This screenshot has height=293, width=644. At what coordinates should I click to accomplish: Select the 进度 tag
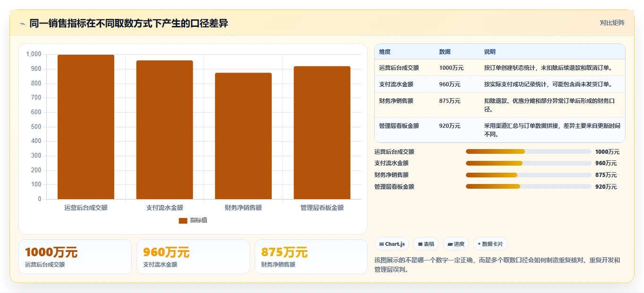point(456,244)
